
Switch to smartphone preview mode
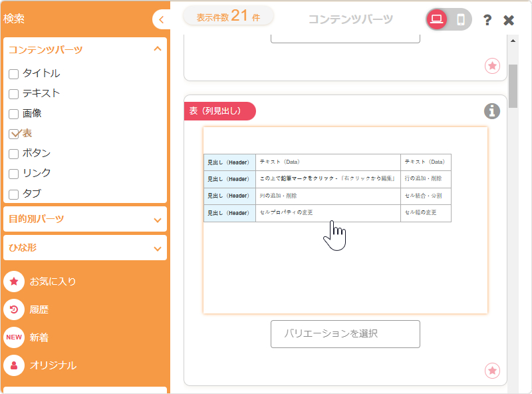tap(460, 19)
